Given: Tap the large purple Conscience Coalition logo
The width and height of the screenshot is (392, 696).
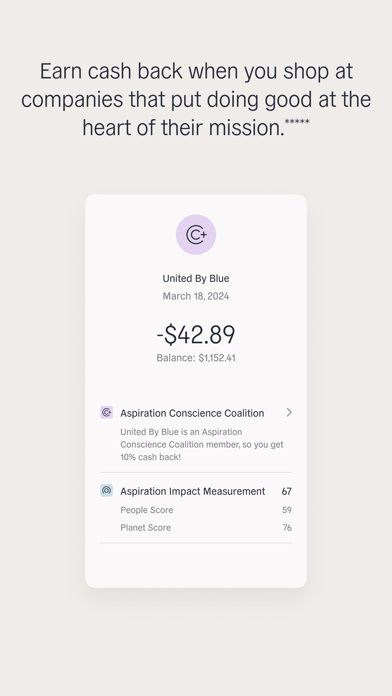Looking at the screenshot, I should tap(196, 234).
